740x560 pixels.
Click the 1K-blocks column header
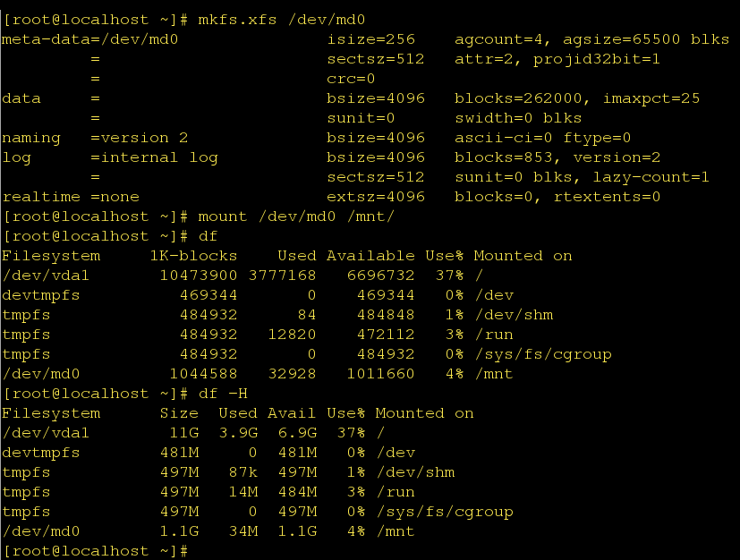tap(192, 256)
